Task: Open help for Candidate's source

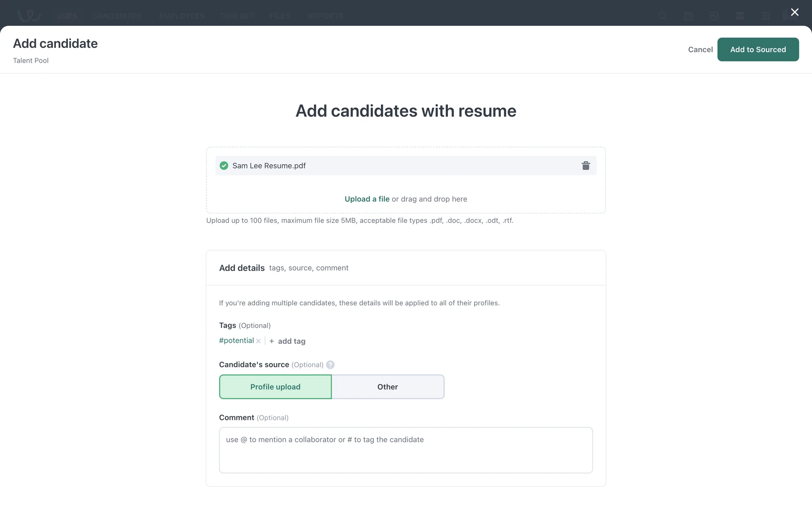Action: 330,365
